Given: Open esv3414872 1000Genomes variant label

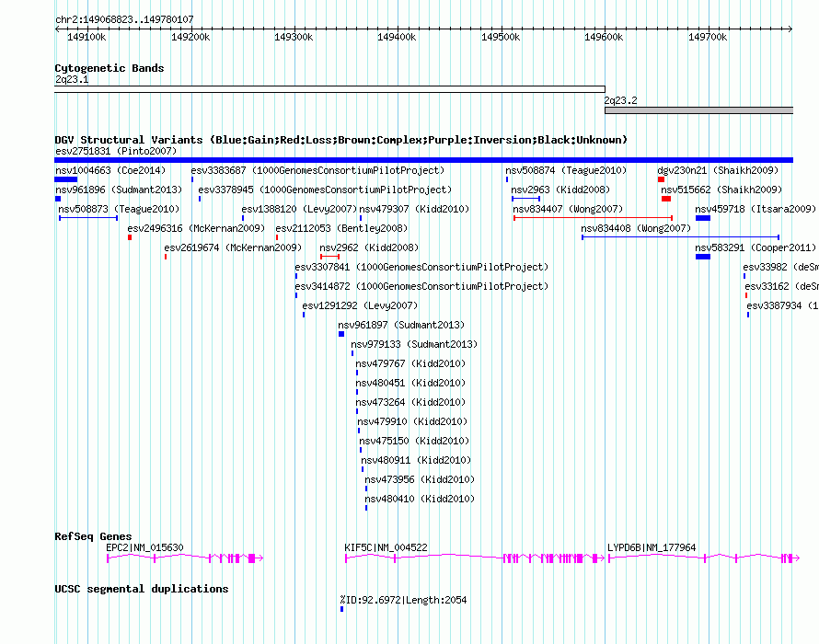Looking at the screenshot, I should 421,286.
